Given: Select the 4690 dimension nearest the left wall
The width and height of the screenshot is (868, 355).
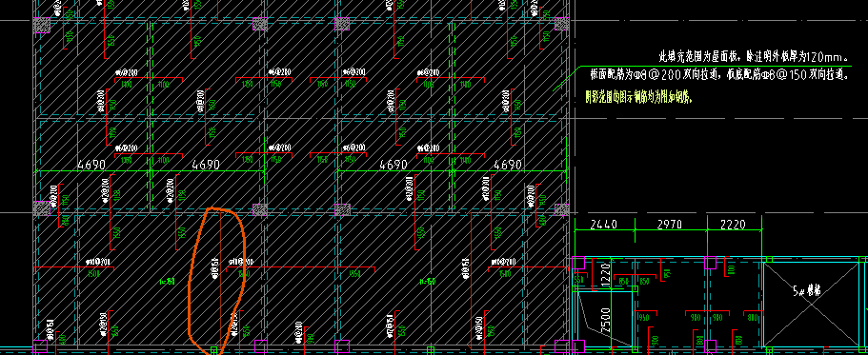Looking at the screenshot, I should 91,165.
